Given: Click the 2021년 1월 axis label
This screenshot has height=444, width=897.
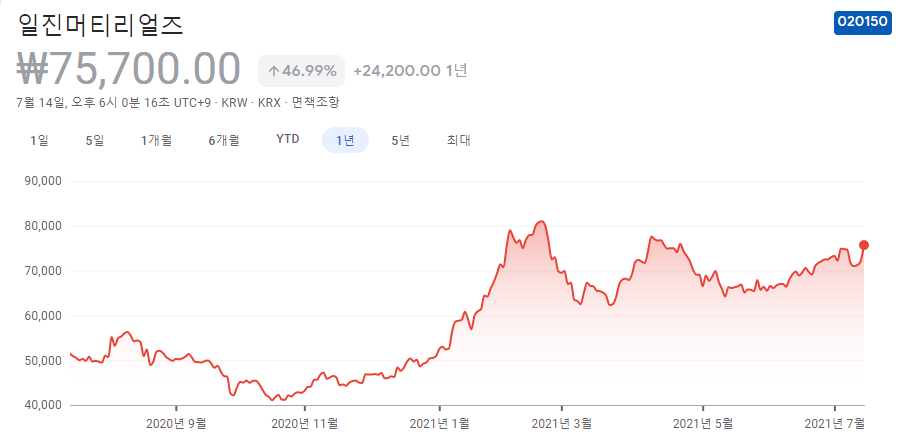Looking at the screenshot, I should [439, 424].
